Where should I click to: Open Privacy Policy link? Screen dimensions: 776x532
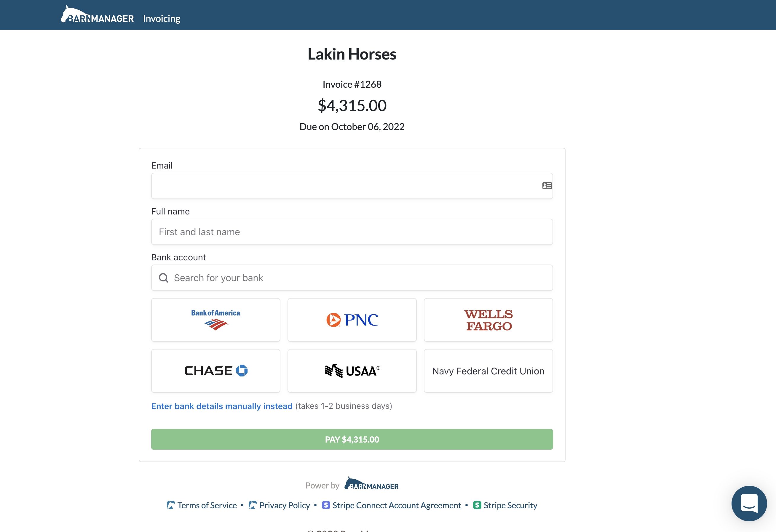pos(280,505)
